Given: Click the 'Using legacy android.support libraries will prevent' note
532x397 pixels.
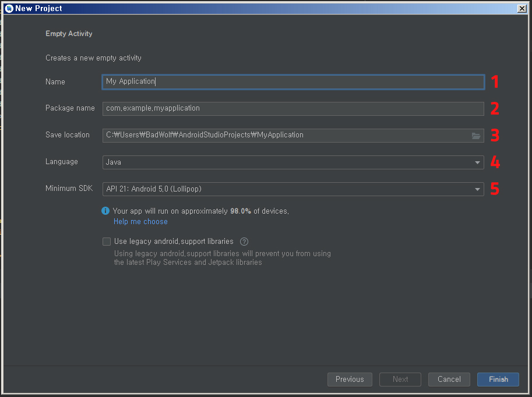Looking at the screenshot, I should point(222,258).
